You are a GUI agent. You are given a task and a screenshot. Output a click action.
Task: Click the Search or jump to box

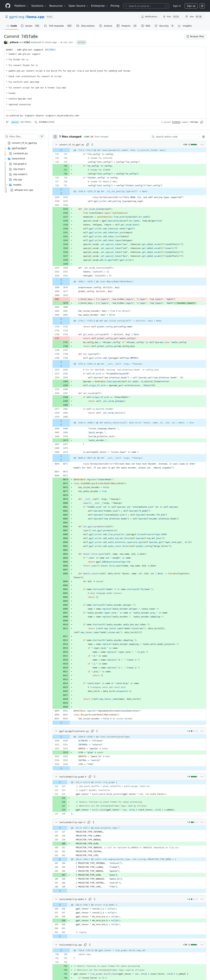(x=146, y=6)
